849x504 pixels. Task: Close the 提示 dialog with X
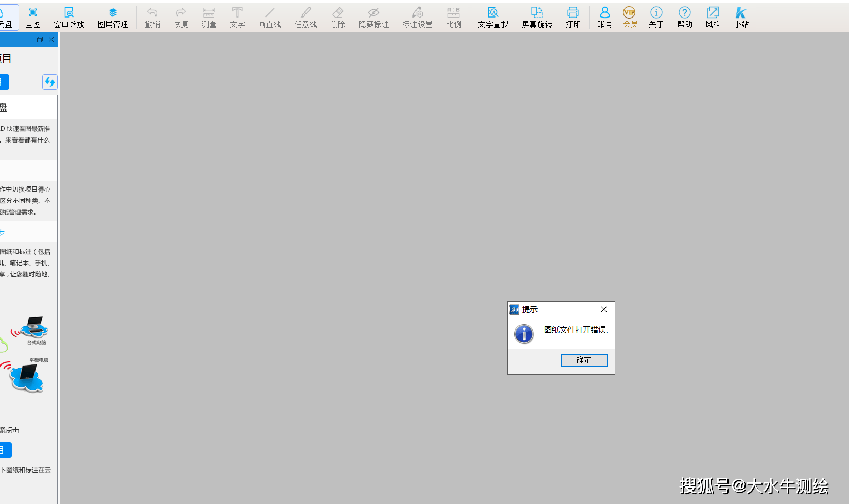pyautogui.click(x=604, y=309)
